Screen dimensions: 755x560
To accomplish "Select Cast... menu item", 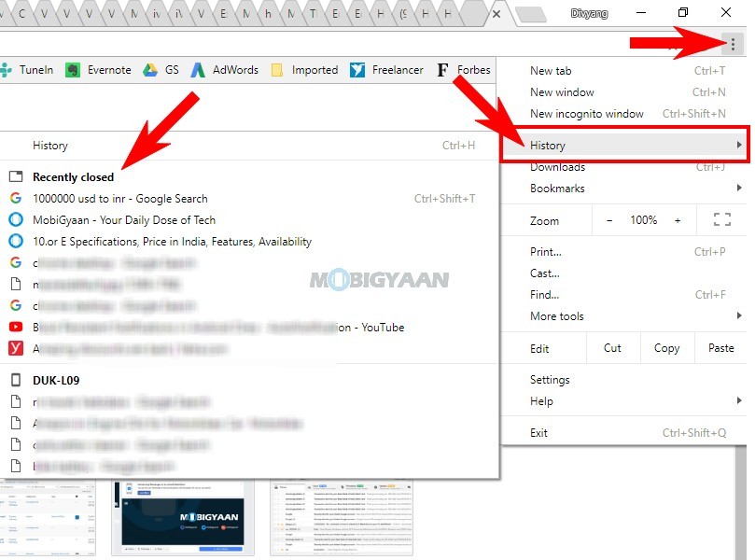I will click(624, 273).
